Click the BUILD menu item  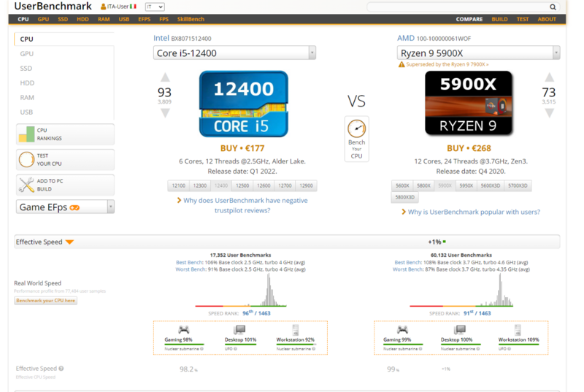(499, 20)
